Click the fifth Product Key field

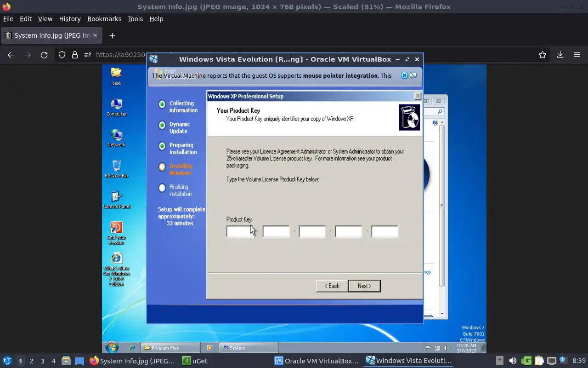[385, 231]
